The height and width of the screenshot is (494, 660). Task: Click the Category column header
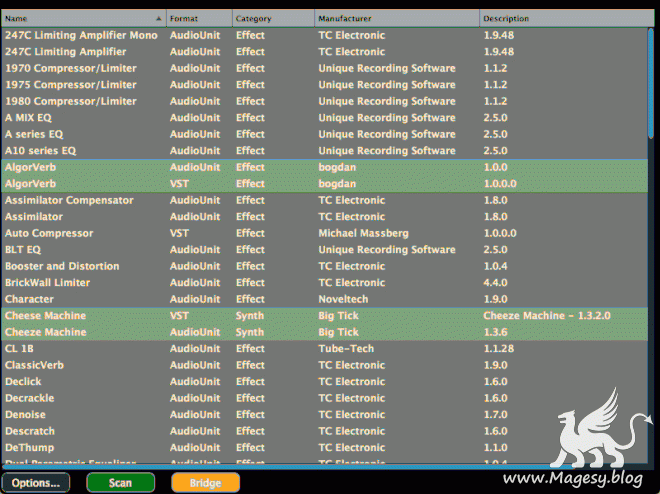point(273,19)
